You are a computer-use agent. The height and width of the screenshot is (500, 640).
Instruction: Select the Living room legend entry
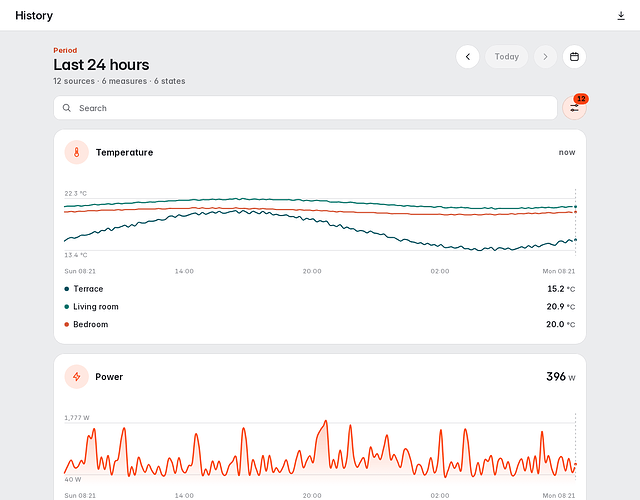(320, 307)
